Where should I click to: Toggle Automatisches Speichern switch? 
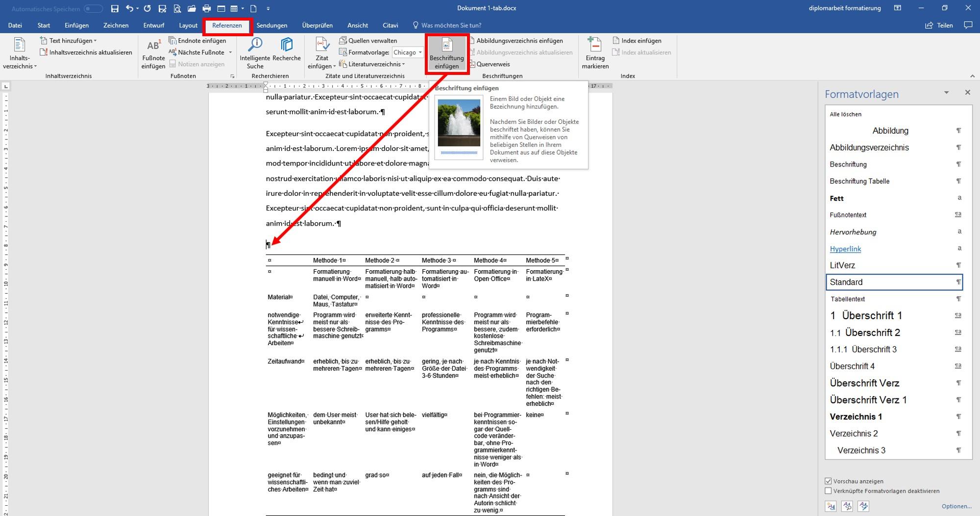[x=93, y=9]
